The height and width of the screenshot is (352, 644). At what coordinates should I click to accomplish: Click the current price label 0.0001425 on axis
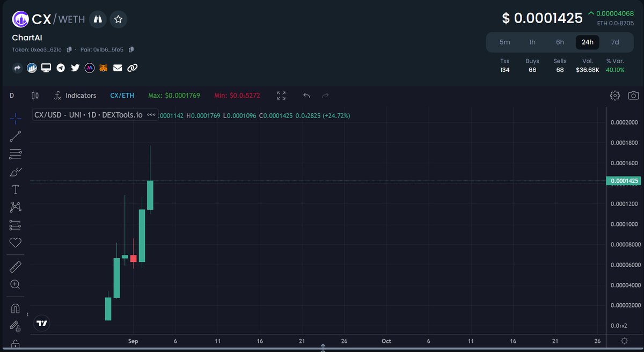623,181
